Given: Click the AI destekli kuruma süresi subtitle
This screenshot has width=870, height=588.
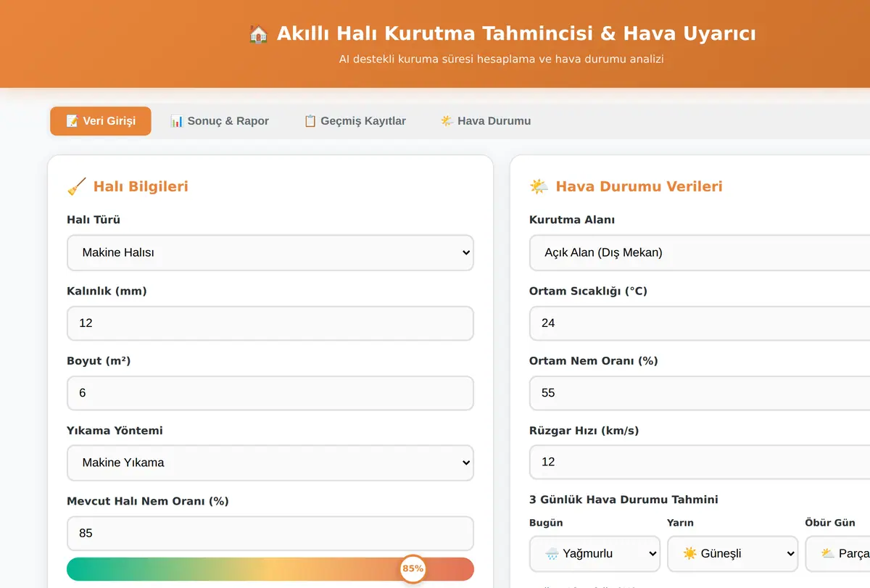Looking at the screenshot, I should [x=501, y=59].
